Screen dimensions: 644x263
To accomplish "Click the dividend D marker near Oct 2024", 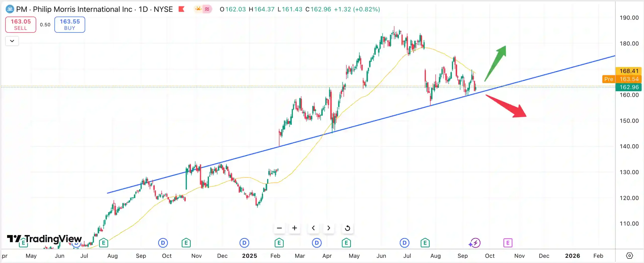I will click(x=163, y=243).
